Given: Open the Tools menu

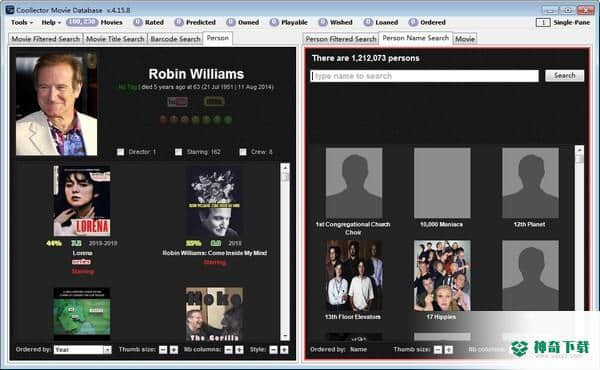Looking at the screenshot, I should (22, 23).
